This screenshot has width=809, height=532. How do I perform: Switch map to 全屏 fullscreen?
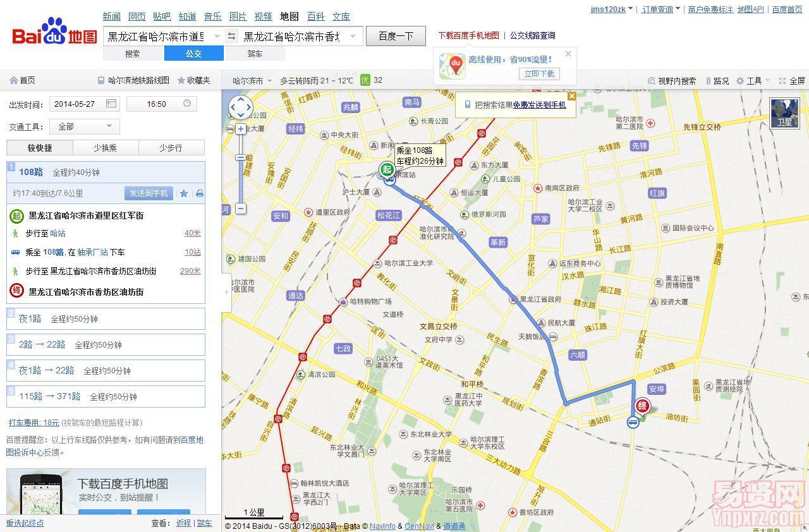tap(792, 81)
